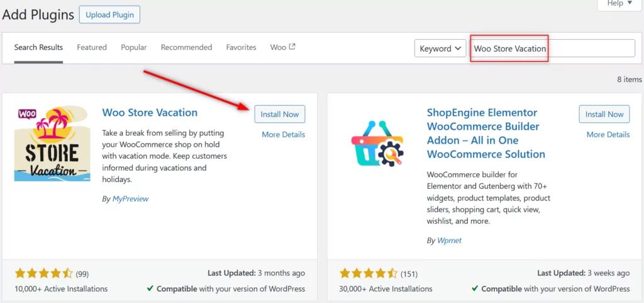Switch to the Search Results tab
644x303 pixels.
(38, 47)
